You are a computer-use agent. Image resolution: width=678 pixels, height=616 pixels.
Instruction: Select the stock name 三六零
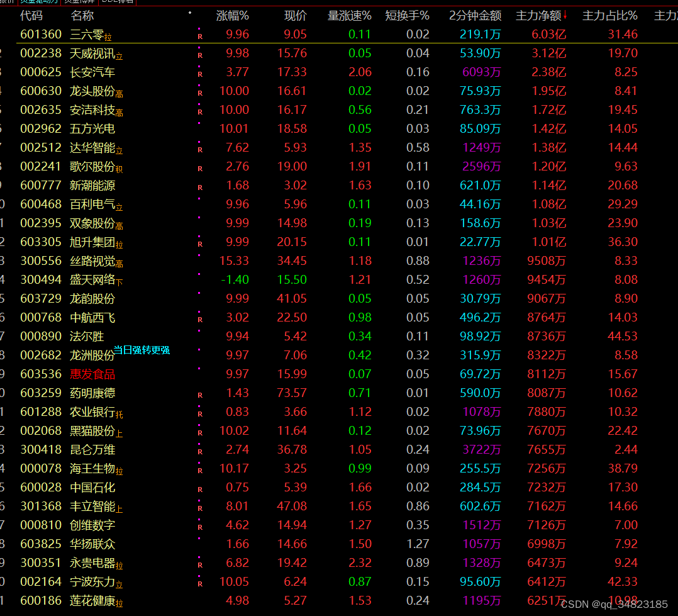[x=87, y=34]
